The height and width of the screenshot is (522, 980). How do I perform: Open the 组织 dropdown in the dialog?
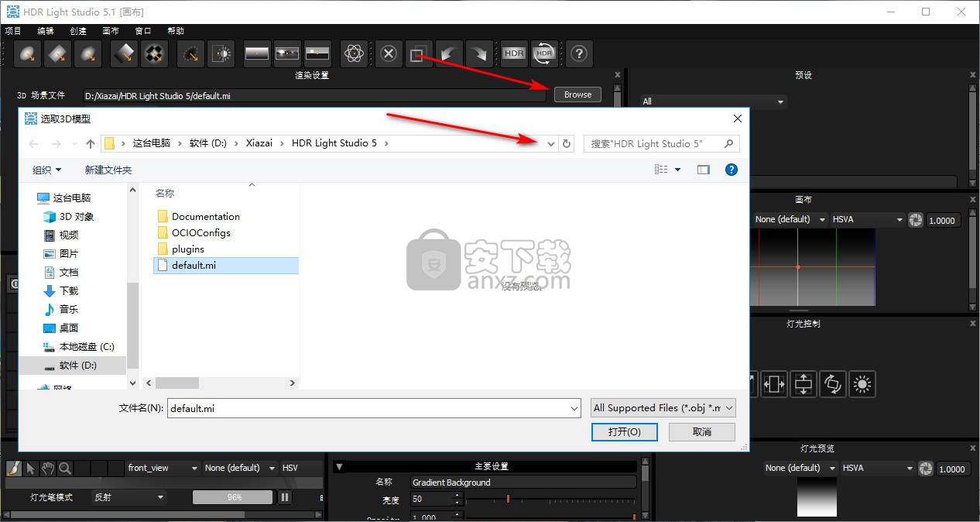coord(46,170)
